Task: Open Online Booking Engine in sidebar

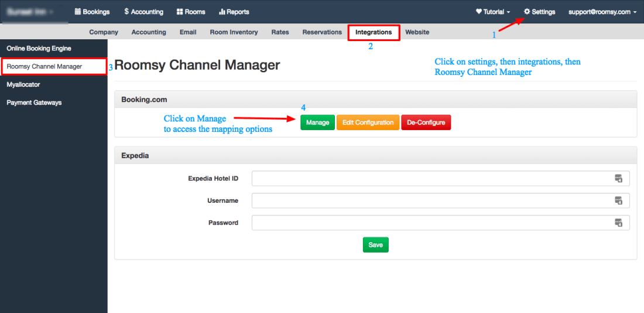Action: [53, 49]
